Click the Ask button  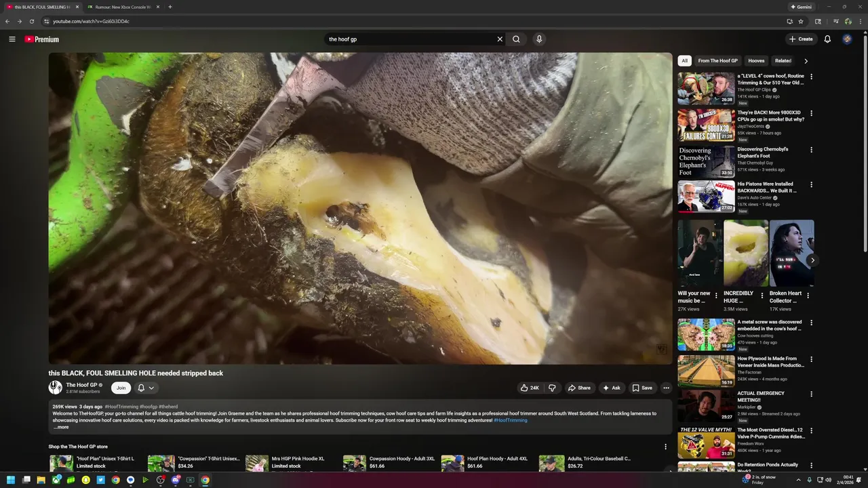(x=611, y=388)
